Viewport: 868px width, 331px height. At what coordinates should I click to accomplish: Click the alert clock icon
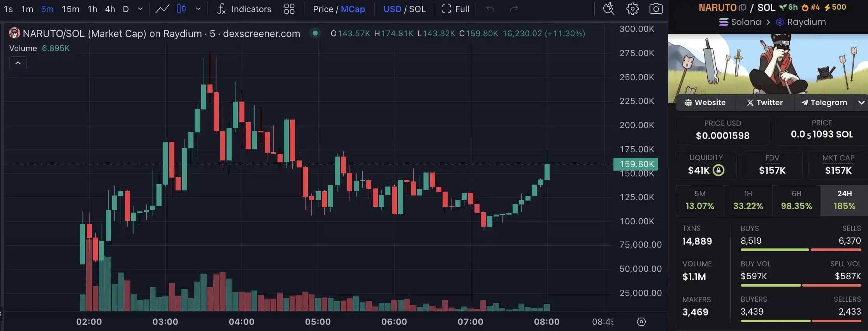pos(609,9)
